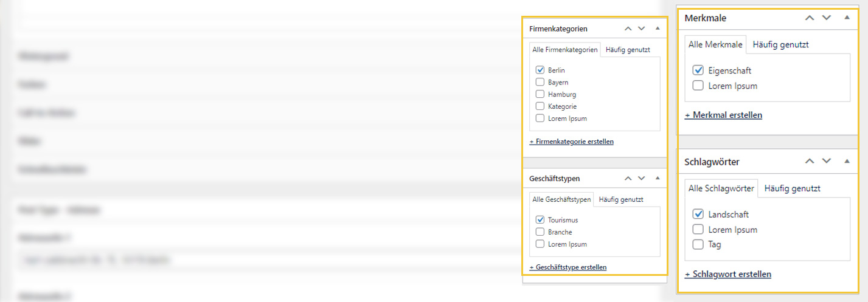Image resolution: width=868 pixels, height=302 pixels.
Task: Move Firmenkategorien panel down
Action: click(x=641, y=29)
